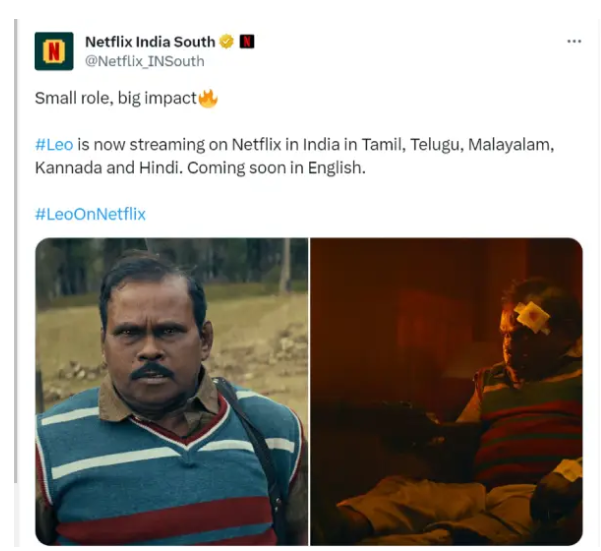Click the gray vertical quote bar

(x=16, y=251)
